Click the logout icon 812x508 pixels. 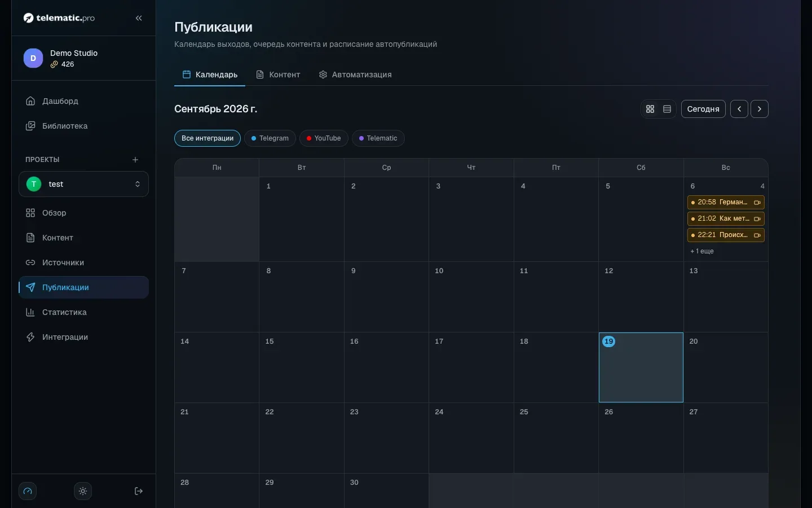point(139,491)
